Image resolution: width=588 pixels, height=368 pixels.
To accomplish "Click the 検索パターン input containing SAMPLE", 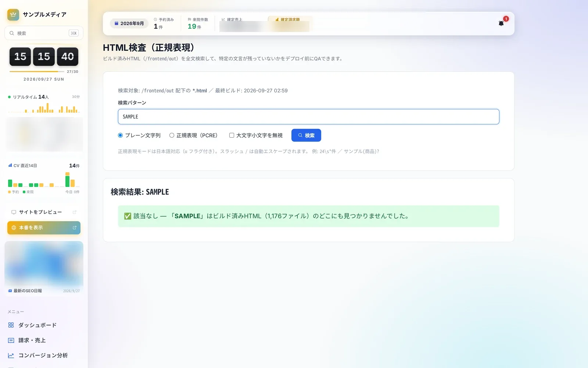I will pyautogui.click(x=308, y=117).
